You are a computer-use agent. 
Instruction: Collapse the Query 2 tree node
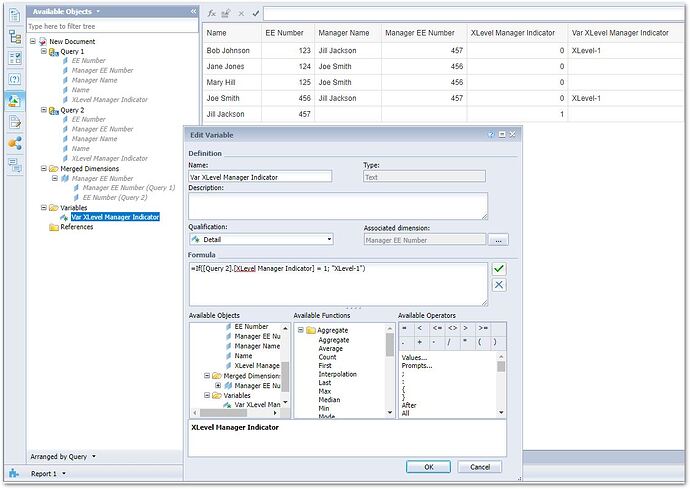click(44, 110)
